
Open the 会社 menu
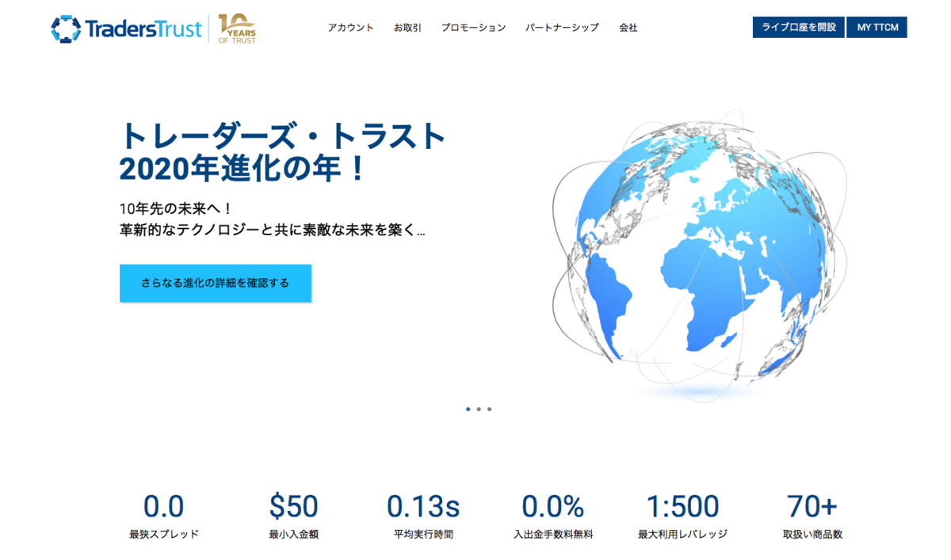[x=628, y=28]
